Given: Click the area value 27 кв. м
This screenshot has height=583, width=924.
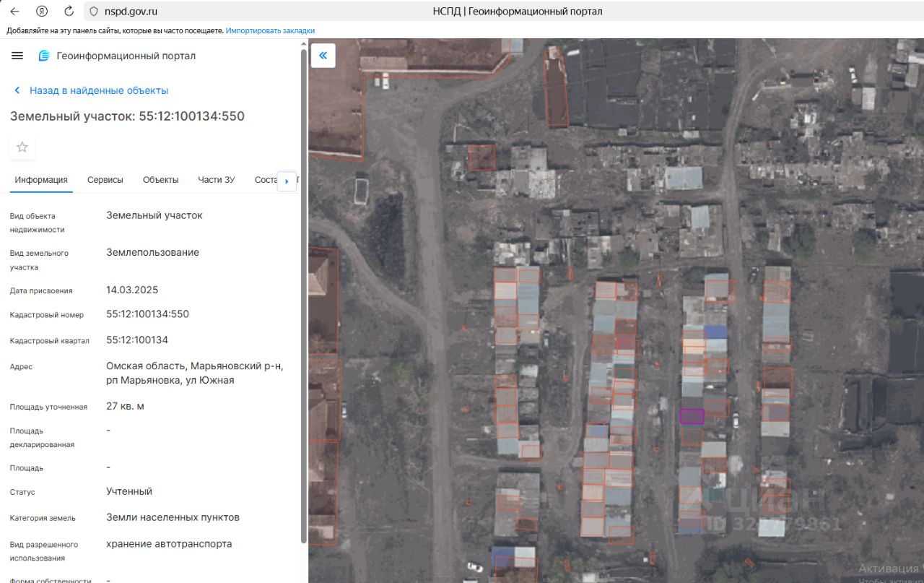Looking at the screenshot, I should point(125,406).
